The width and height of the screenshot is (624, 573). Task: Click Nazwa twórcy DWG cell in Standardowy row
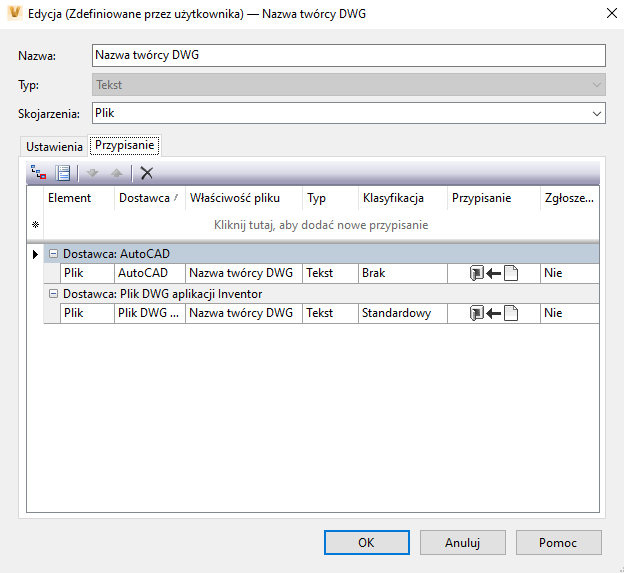pos(244,313)
